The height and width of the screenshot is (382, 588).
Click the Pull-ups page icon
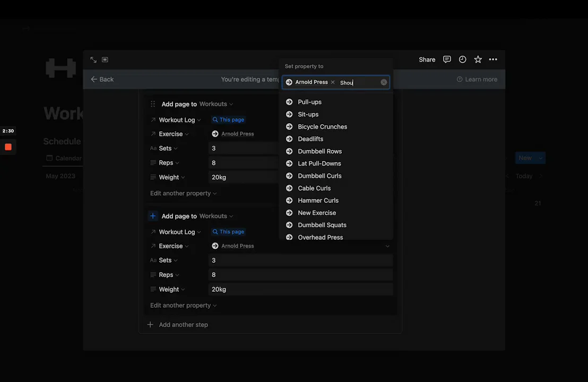coord(289,102)
